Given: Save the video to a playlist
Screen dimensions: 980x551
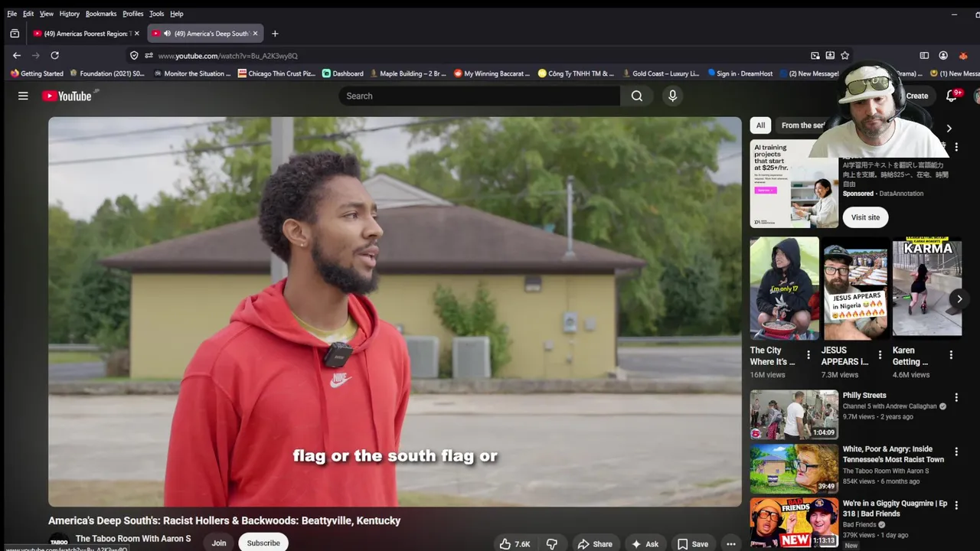Looking at the screenshot, I should pyautogui.click(x=692, y=544).
